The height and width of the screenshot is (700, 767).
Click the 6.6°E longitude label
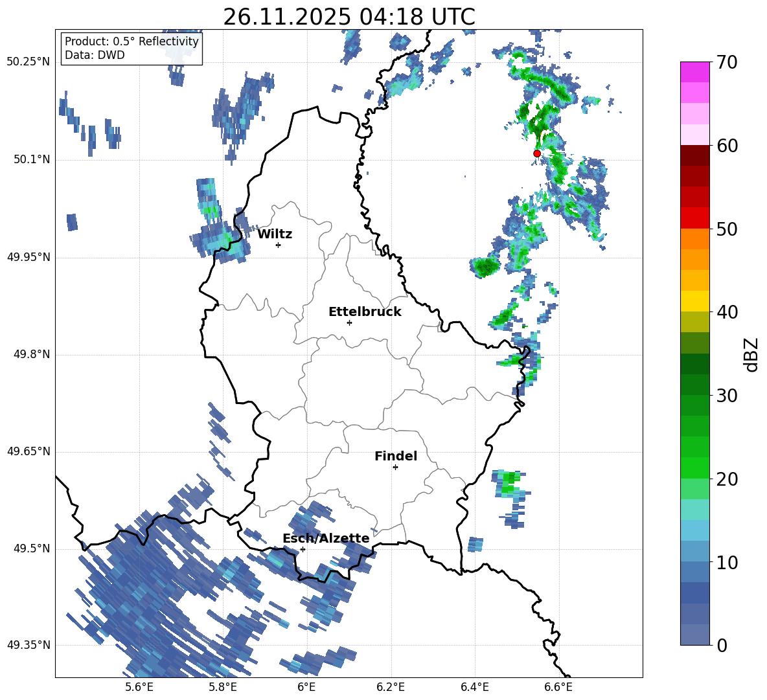pyautogui.click(x=558, y=688)
